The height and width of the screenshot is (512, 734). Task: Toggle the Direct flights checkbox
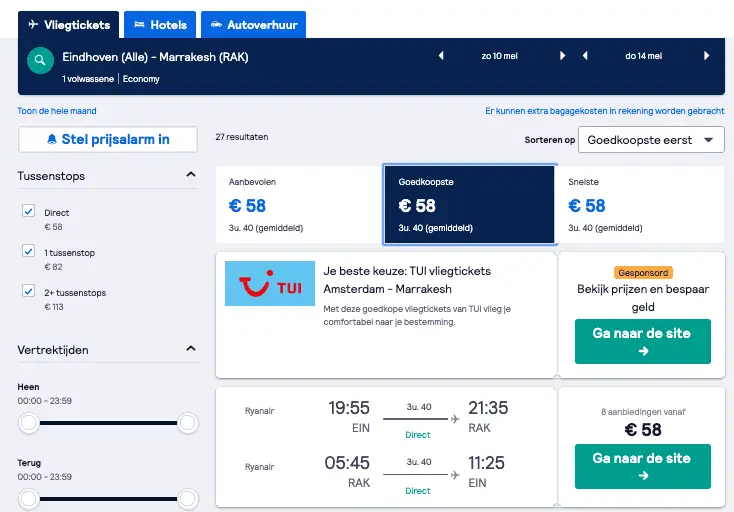(29, 211)
